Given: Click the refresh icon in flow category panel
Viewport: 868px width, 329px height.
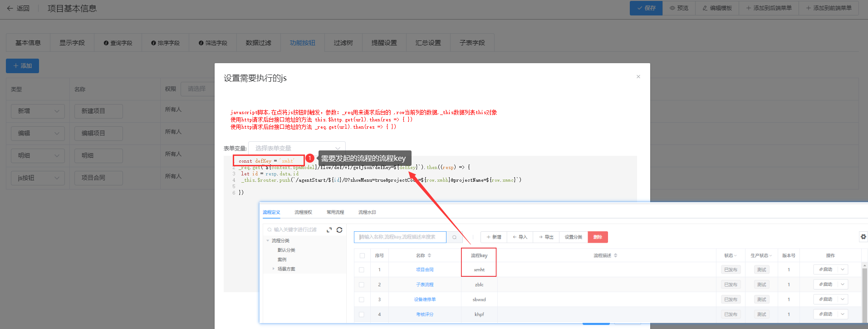Looking at the screenshot, I should coord(339,230).
